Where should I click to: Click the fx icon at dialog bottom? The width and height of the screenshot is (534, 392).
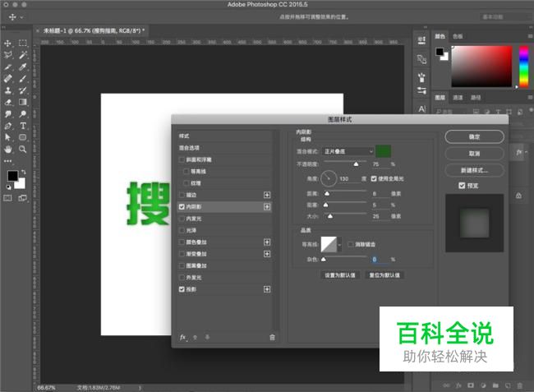(x=183, y=337)
